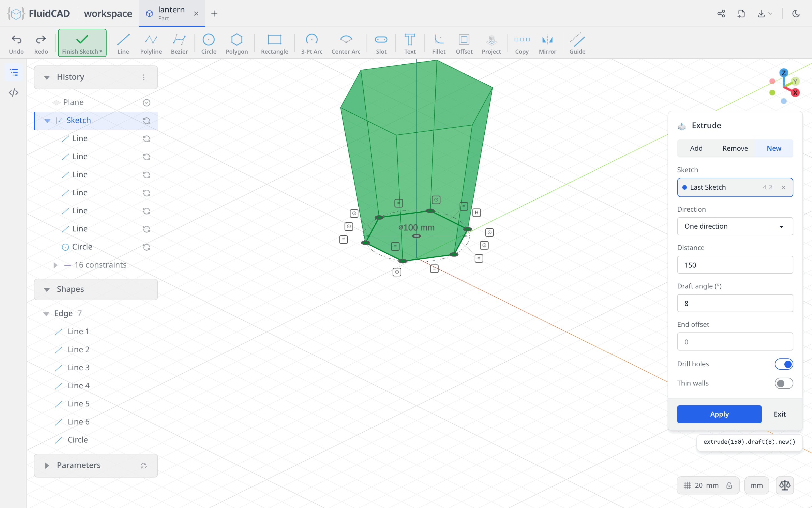Collapse the Sketch tree node
The height and width of the screenshot is (508, 812).
click(x=47, y=121)
